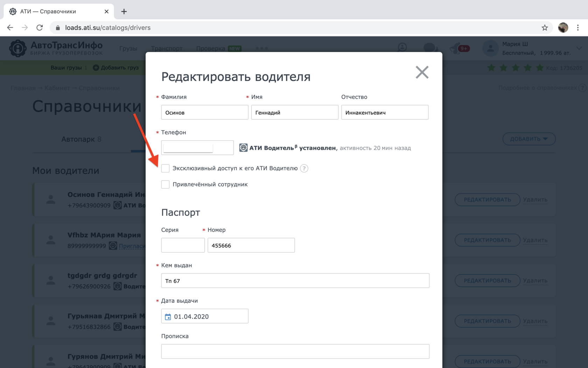Click Удалить for Гурьянав Дмитрий
Image resolution: width=588 pixels, height=368 pixels.
click(535, 321)
